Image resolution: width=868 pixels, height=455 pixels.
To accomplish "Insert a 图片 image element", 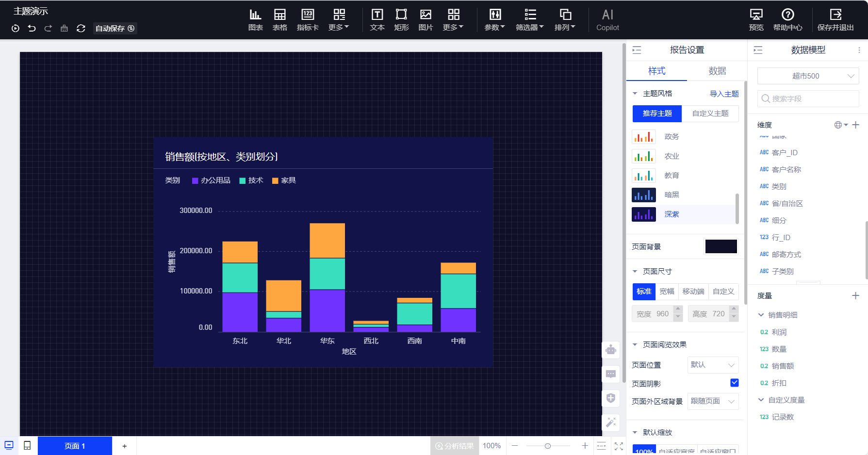I will coord(426,19).
